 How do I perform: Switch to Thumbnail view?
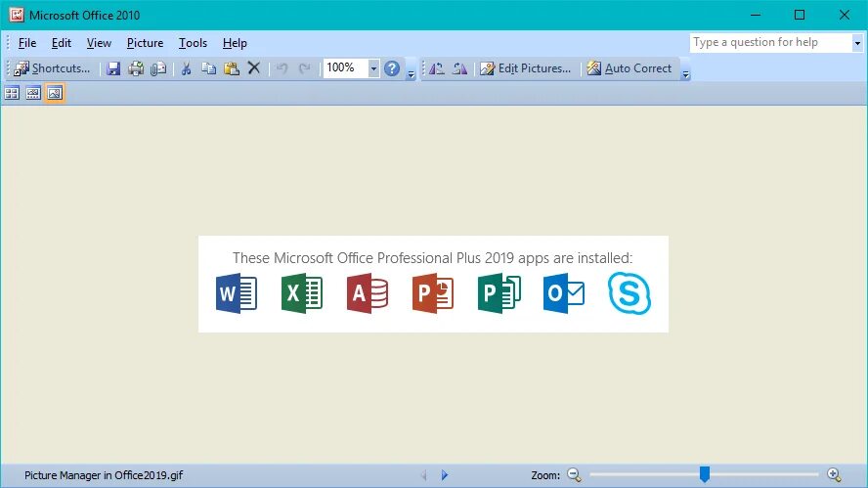click(12, 93)
